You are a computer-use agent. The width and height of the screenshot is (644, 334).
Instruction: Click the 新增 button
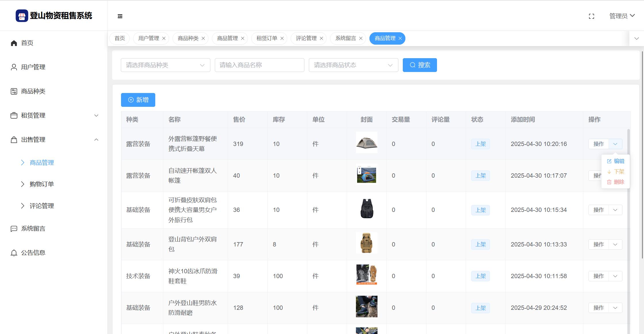pyautogui.click(x=138, y=100)
